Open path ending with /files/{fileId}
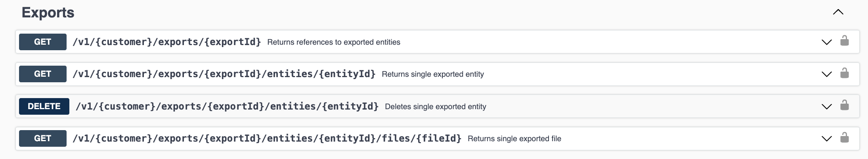 [267, 138]
